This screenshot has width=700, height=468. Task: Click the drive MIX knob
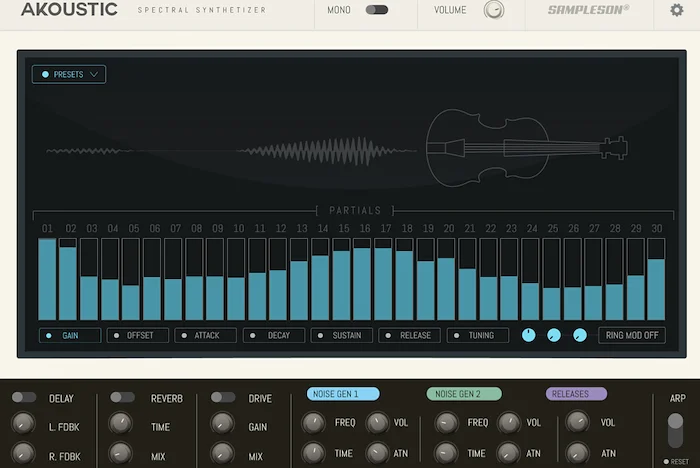click(222, 453)
